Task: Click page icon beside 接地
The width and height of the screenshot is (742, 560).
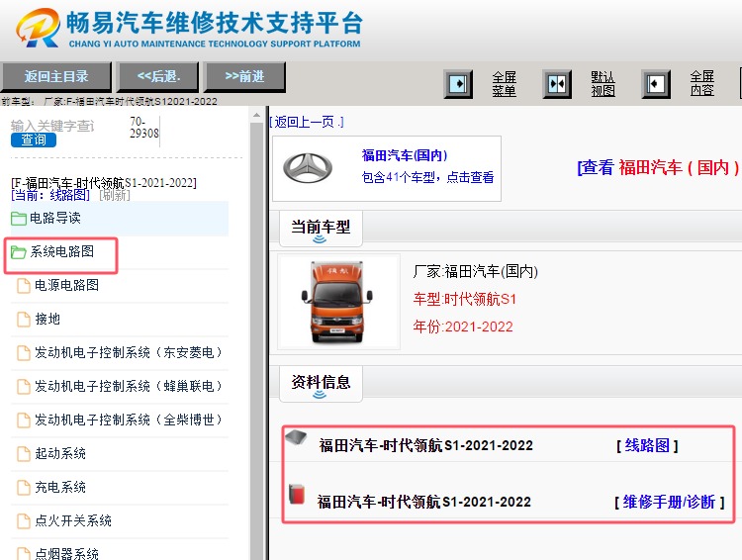Action: coord(24,320)
